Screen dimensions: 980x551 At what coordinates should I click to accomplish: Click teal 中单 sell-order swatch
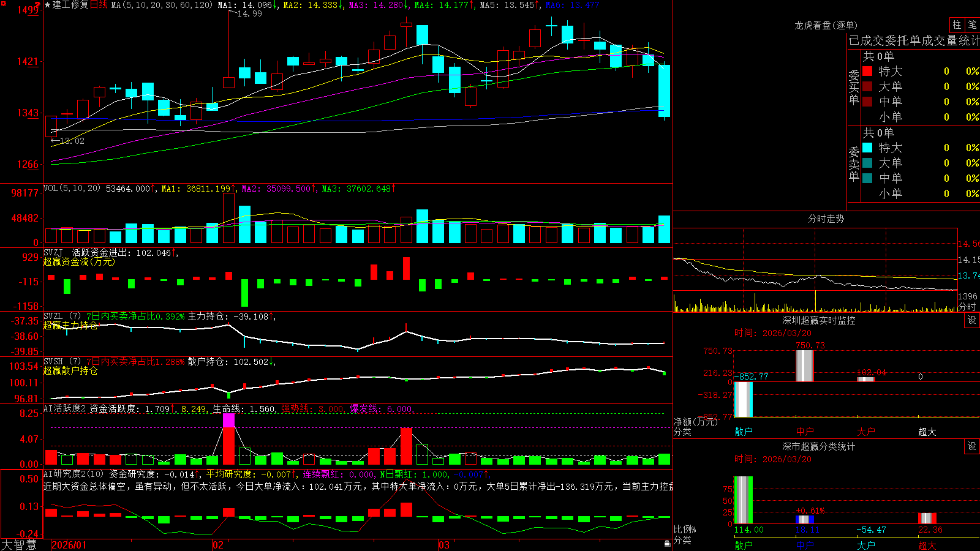[867, 178]
